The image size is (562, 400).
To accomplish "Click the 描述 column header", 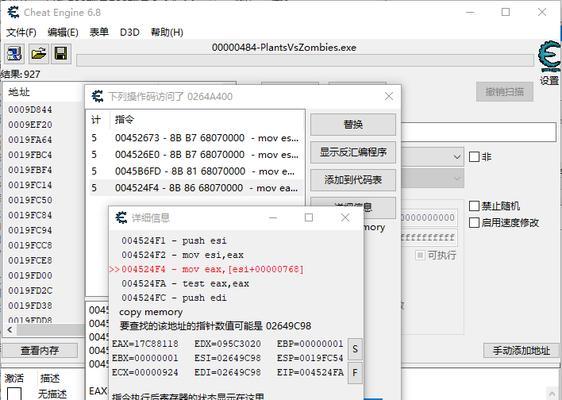I will tap(50, 378).
